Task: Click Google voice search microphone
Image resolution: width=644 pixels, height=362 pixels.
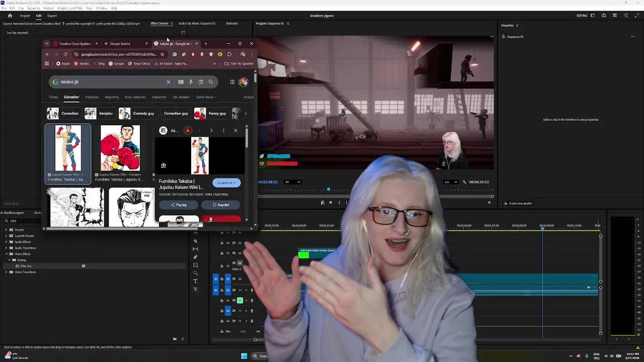Action: (x=191, y=82)
